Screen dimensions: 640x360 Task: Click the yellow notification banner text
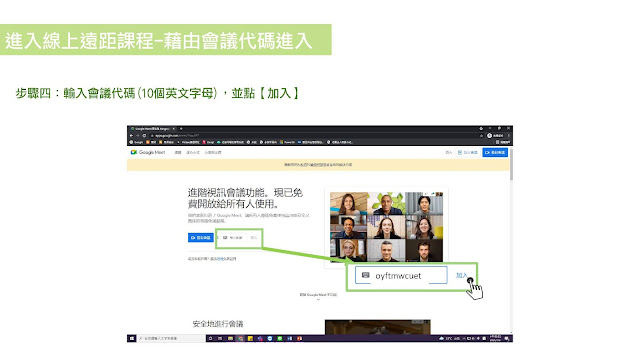coord(318,165)
